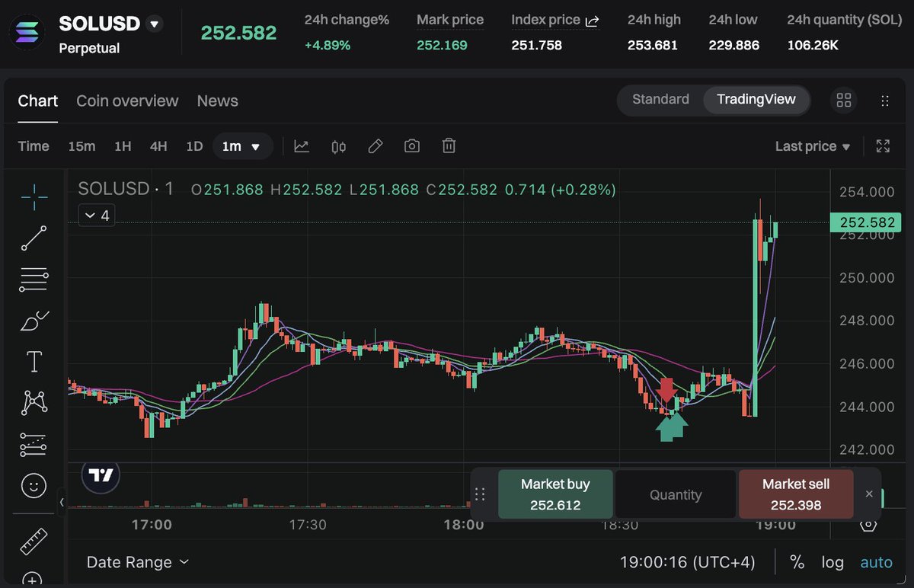
Task: Toggle log scale mode
Action: 833,562
